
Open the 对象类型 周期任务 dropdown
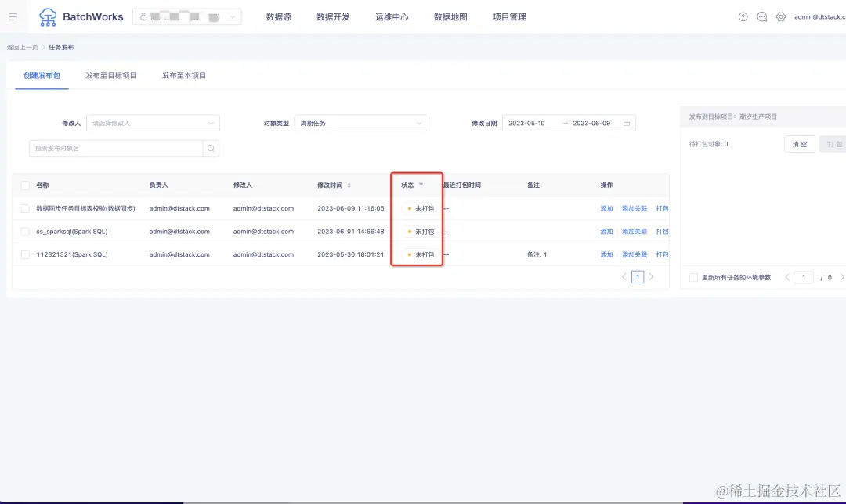(x=361, y=123)
